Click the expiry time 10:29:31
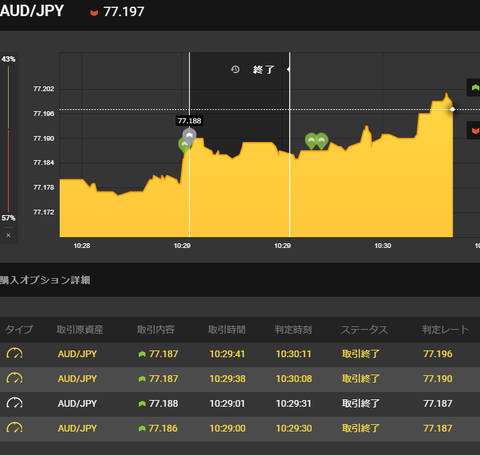 [294, 404]
